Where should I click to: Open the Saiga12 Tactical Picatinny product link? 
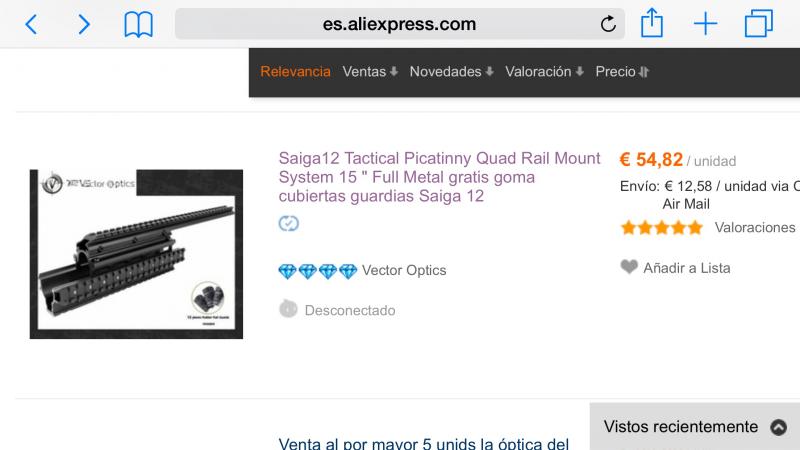[439, 177]
